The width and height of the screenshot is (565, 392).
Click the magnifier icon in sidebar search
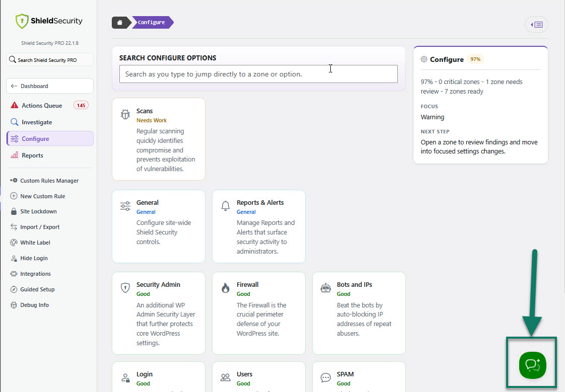pos(12,59)
